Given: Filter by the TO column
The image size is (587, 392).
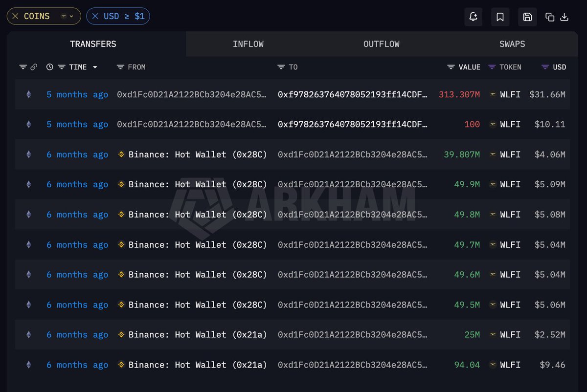Looking at the screenshot, I should click(x=281, y=67).
